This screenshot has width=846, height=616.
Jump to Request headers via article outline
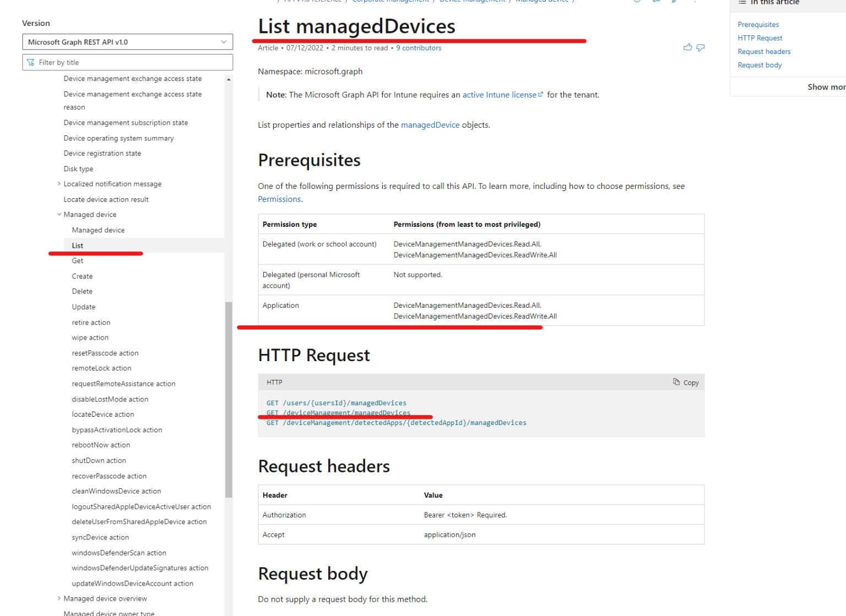point(764,51)
